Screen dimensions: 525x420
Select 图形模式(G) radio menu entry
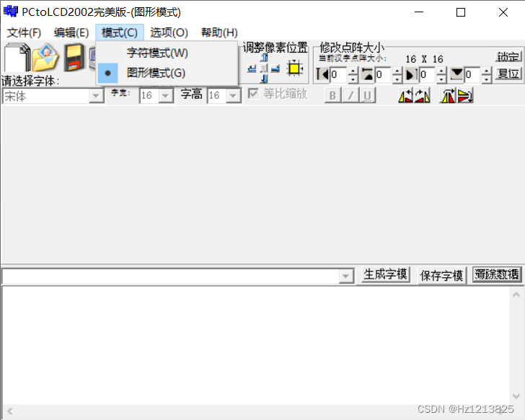(x=167, y=73)
